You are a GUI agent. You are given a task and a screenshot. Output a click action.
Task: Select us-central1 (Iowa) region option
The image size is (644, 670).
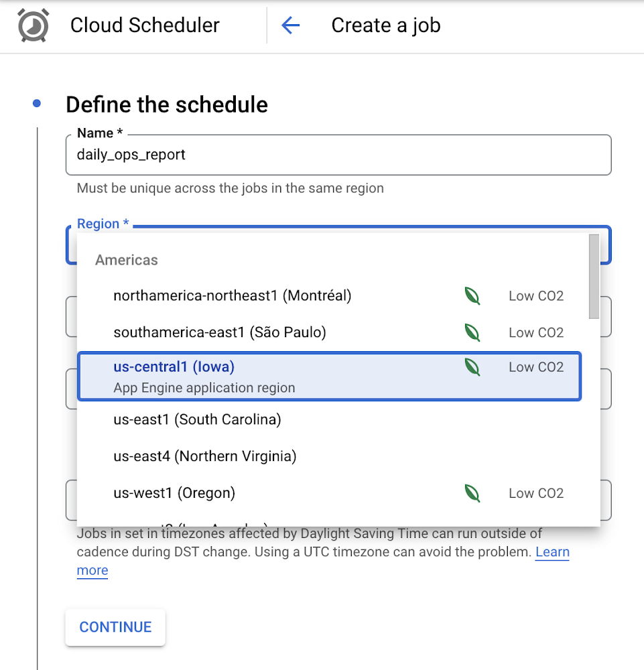174,367
